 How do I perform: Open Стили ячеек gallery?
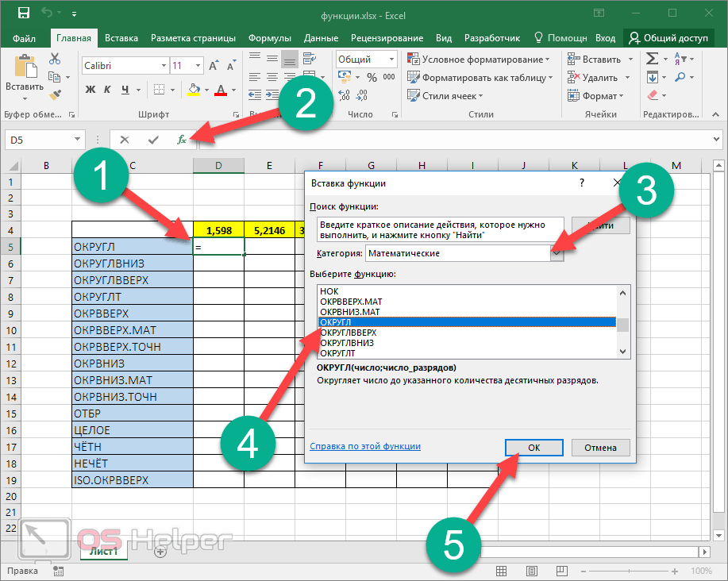pos(445,96)
